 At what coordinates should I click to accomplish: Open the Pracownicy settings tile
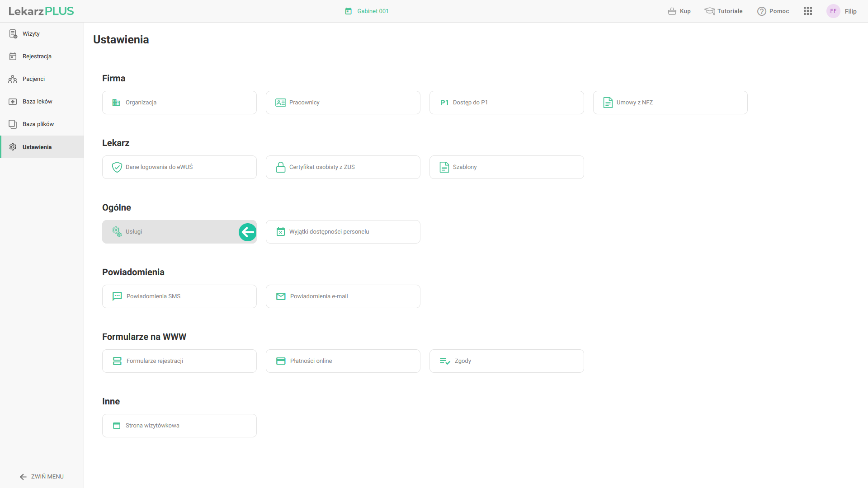point(343,103)
